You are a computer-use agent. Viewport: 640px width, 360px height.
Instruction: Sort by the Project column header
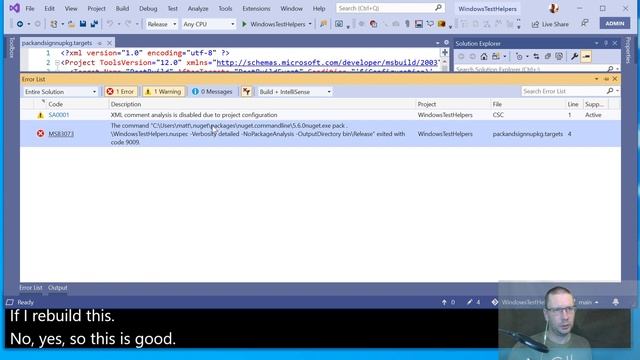point(453,104)
